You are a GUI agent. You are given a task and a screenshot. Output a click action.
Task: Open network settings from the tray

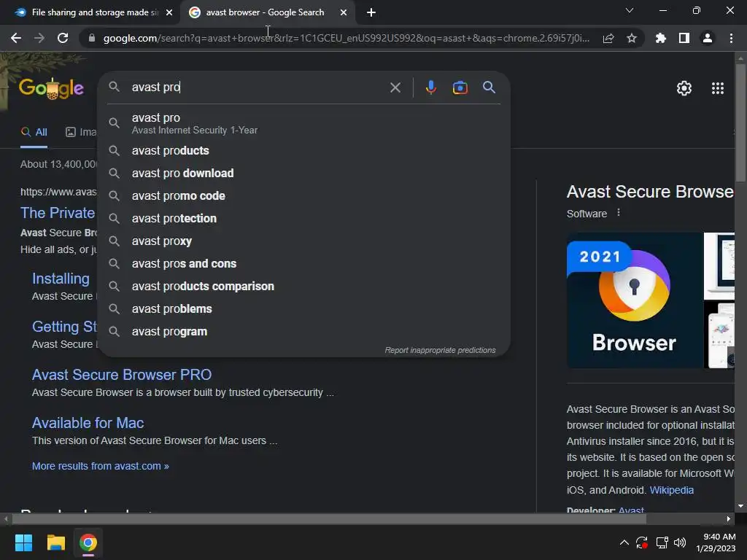662,542
